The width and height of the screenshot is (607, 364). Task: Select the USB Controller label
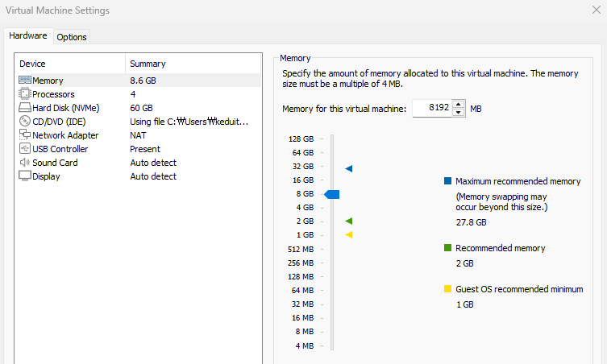[x=60, y=149]
